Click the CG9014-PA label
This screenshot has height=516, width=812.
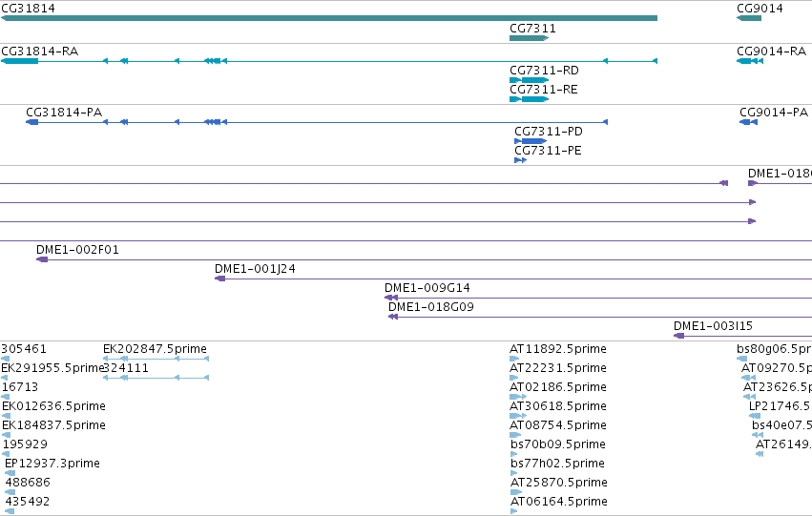[774, 113]
